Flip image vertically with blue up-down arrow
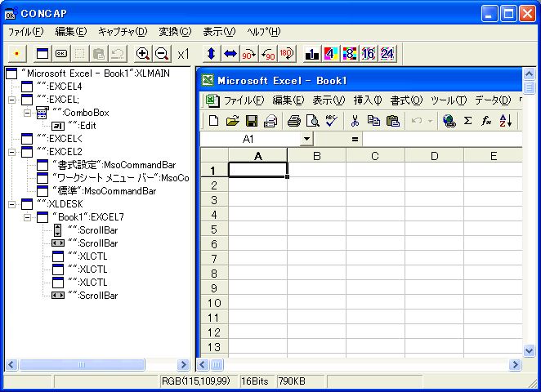 212,54
